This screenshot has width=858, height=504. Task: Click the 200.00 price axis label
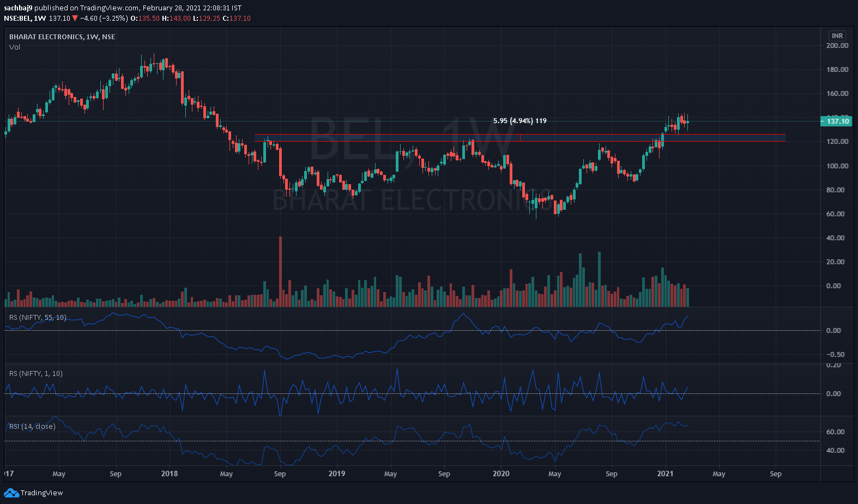click(837, 45)
